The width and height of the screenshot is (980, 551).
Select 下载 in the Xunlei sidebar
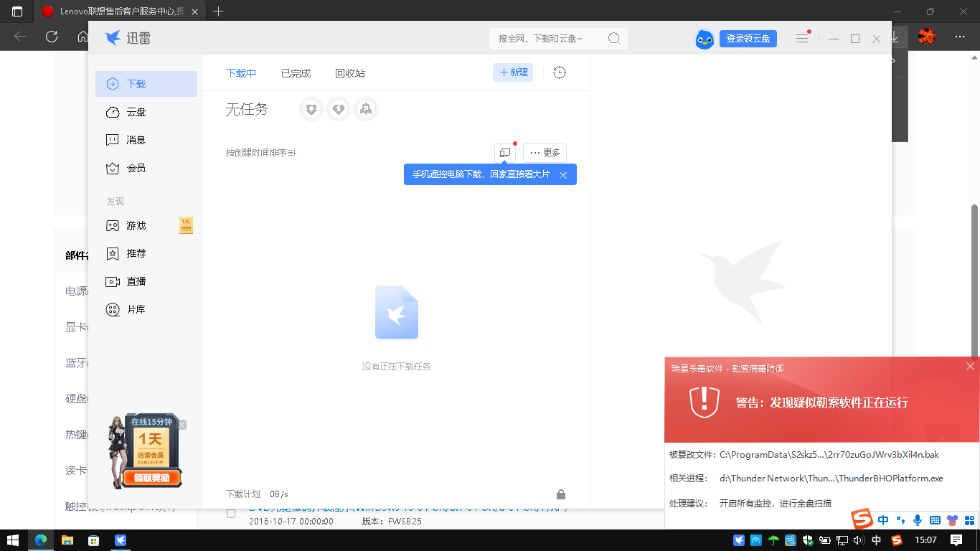pyautogui.click(x=146, y=84)
